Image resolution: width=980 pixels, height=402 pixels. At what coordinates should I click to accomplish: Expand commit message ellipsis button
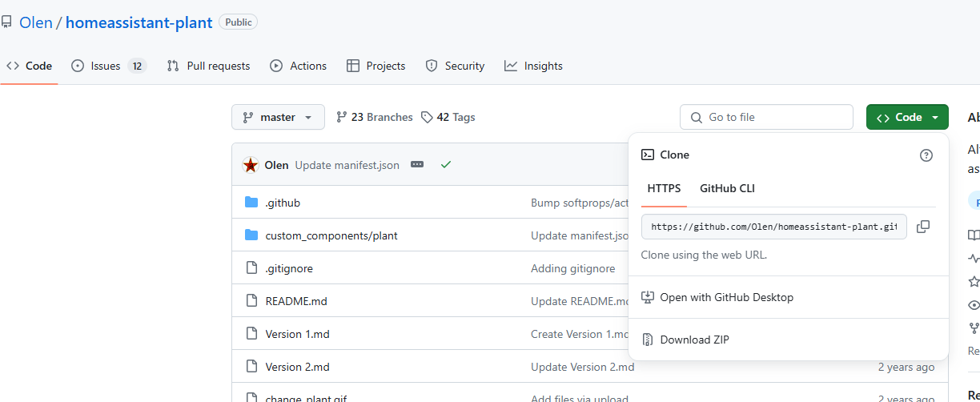point(416,165)
